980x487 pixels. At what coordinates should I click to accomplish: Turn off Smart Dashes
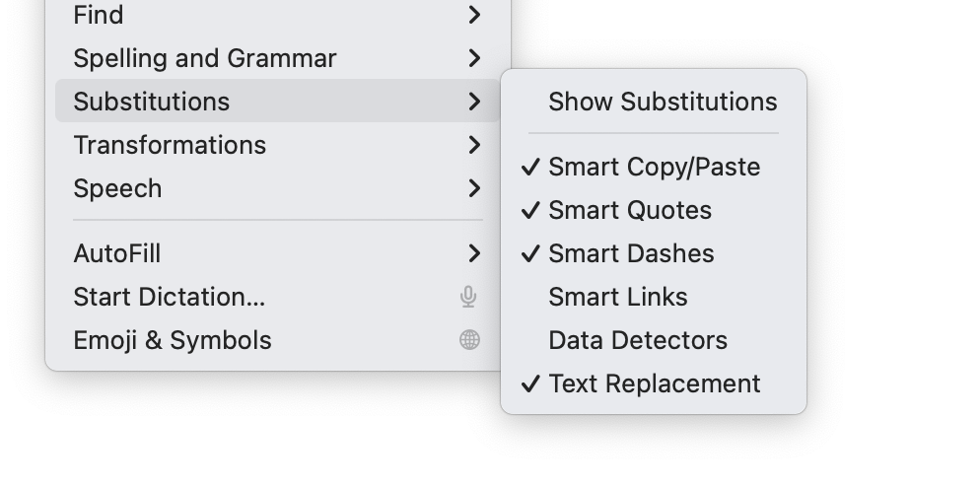coord(631,253)
